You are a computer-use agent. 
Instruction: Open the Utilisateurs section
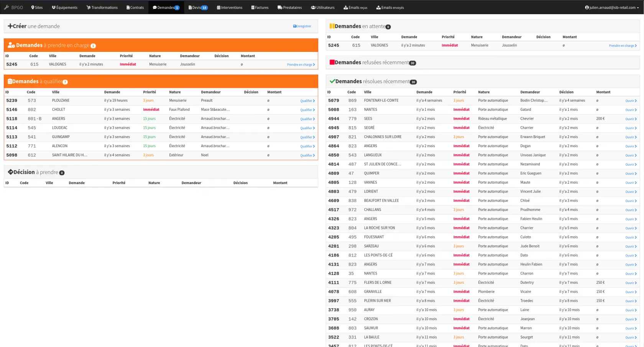click(322, 7)
